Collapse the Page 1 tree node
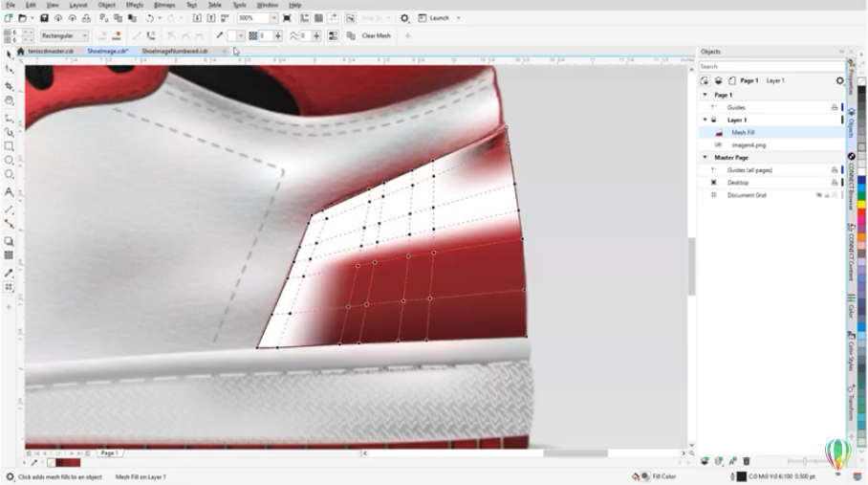The height and width of the screenshot is (485, 868). (x=705, y=95)
